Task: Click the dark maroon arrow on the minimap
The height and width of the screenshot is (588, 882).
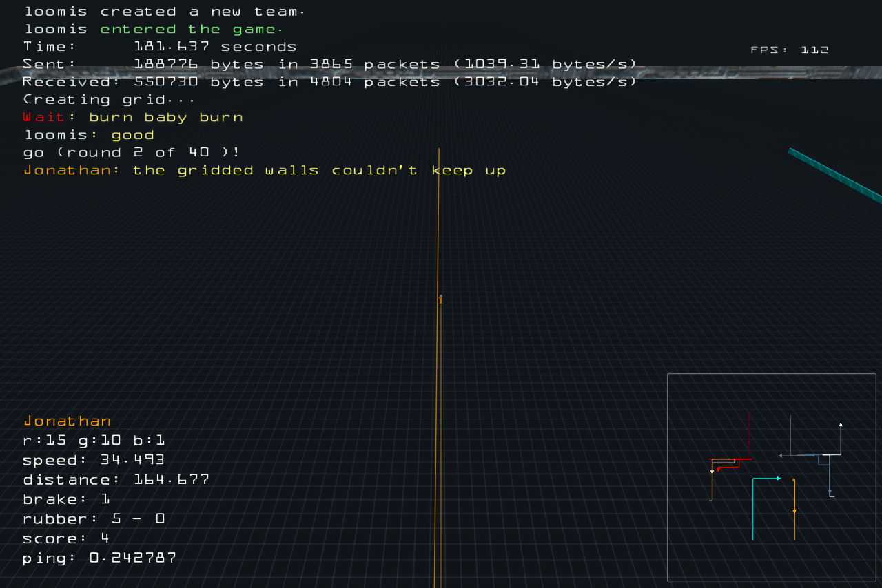Action: click(748, 442)
